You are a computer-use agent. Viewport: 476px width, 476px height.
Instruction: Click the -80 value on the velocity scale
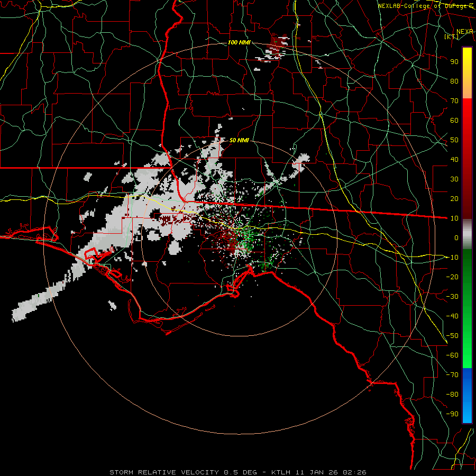[452, 395]
